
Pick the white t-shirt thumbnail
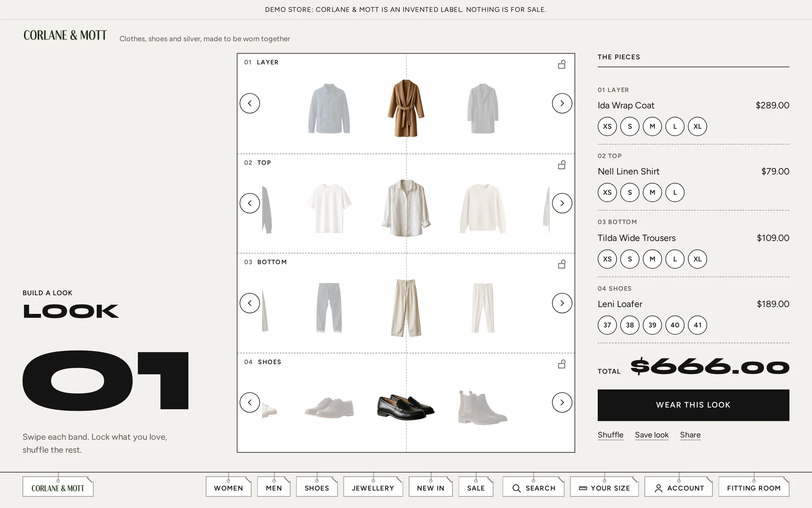(329, 208)
